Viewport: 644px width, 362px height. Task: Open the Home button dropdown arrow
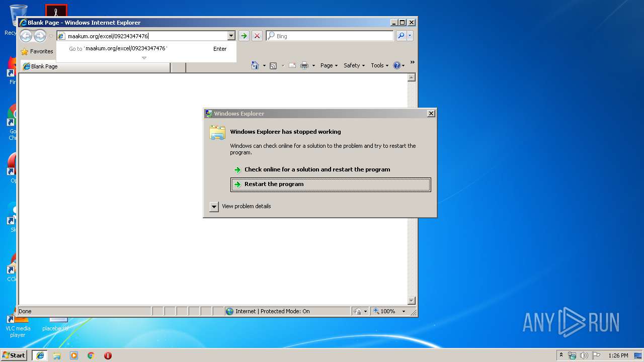coord(264,66)
